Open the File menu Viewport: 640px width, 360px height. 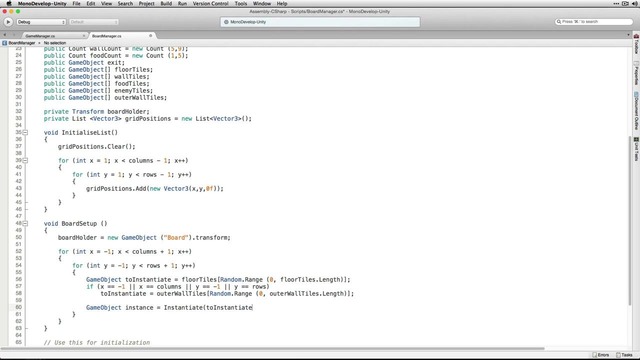[x=76, y=3]
